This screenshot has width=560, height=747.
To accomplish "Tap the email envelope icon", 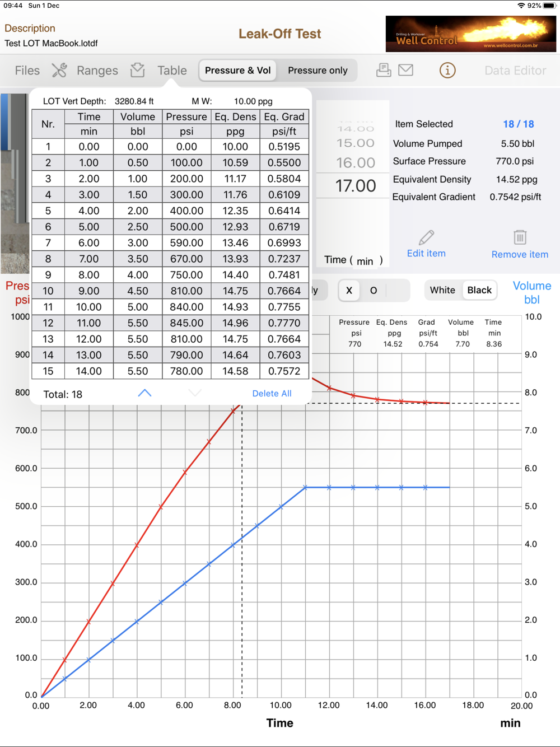I will click(406, 70).
